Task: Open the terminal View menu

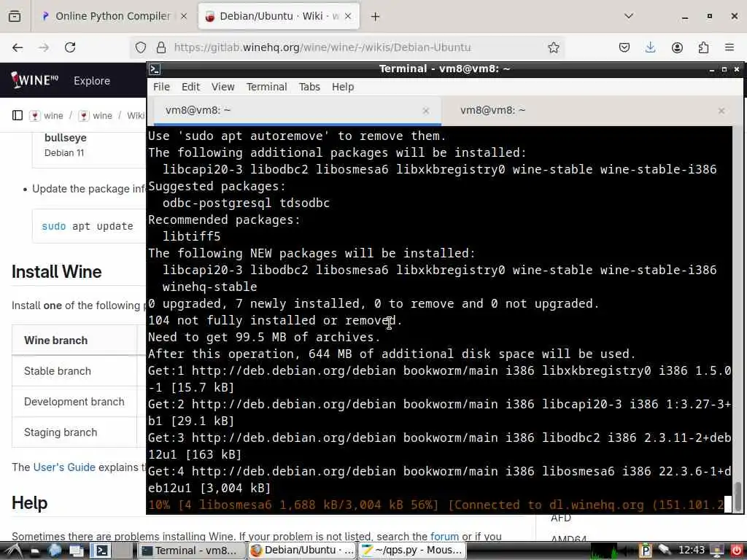Action: pyautogui.click(x=223, y=87)
